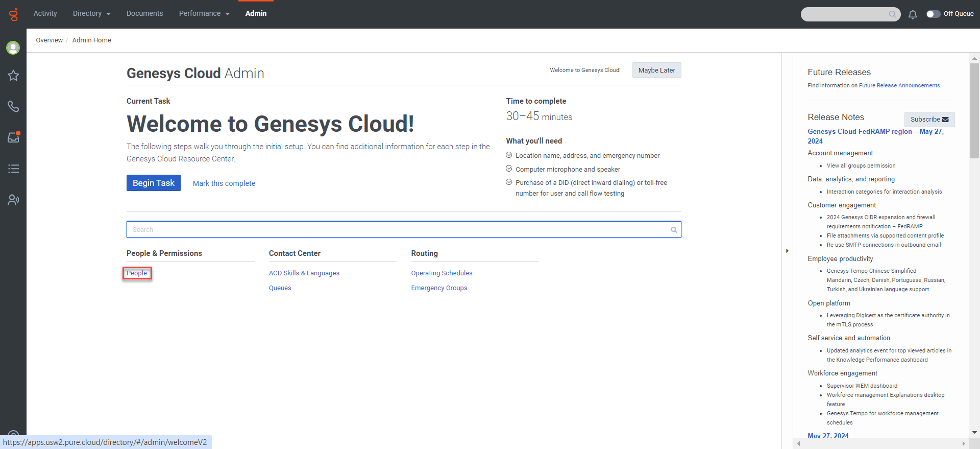The width and height of the screenshot is (980, 449).
Task: Open the People link
Action: pyautogui.click(x=137, y=273)
